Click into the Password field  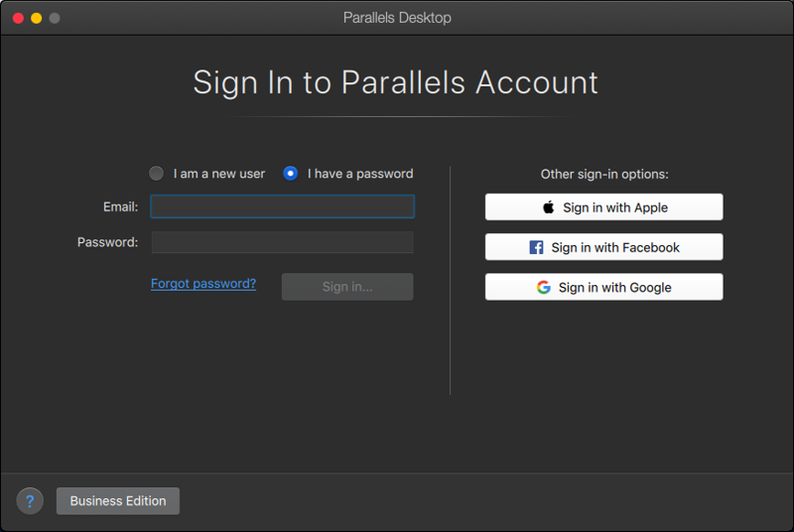282,242
